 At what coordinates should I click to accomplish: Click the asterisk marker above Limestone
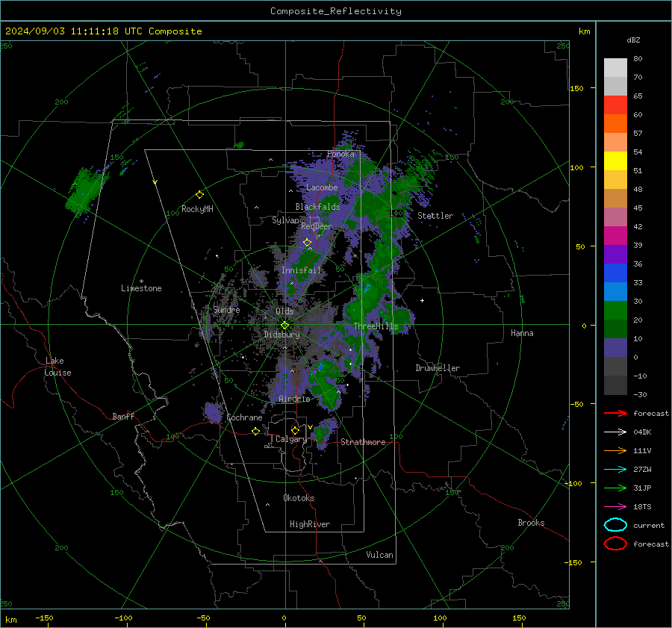[x=141, y=282]
